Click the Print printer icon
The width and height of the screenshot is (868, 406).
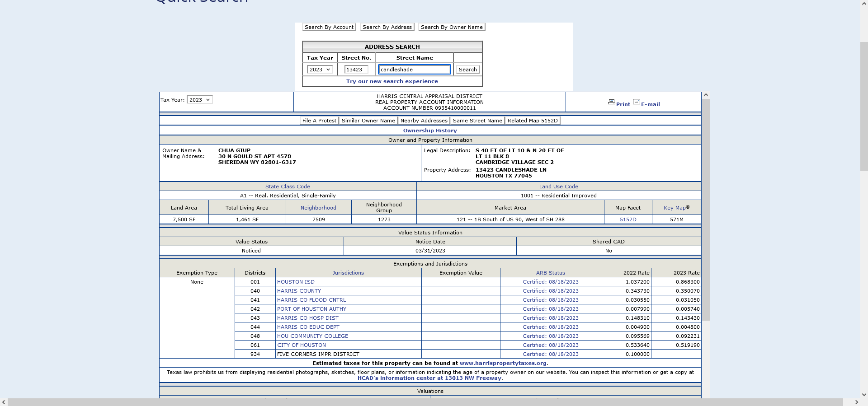tap(611, 102)
